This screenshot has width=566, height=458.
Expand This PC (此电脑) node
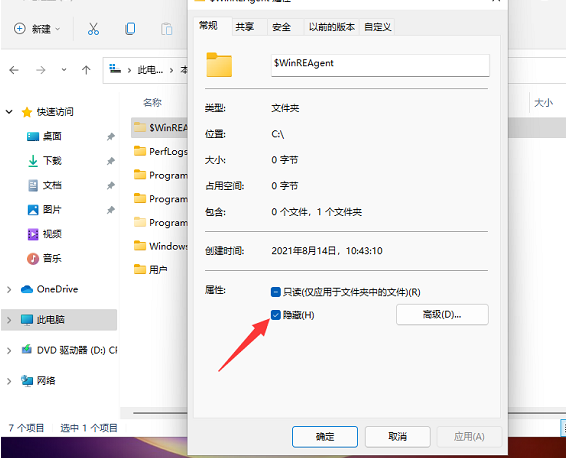click(x=9, y=320)
